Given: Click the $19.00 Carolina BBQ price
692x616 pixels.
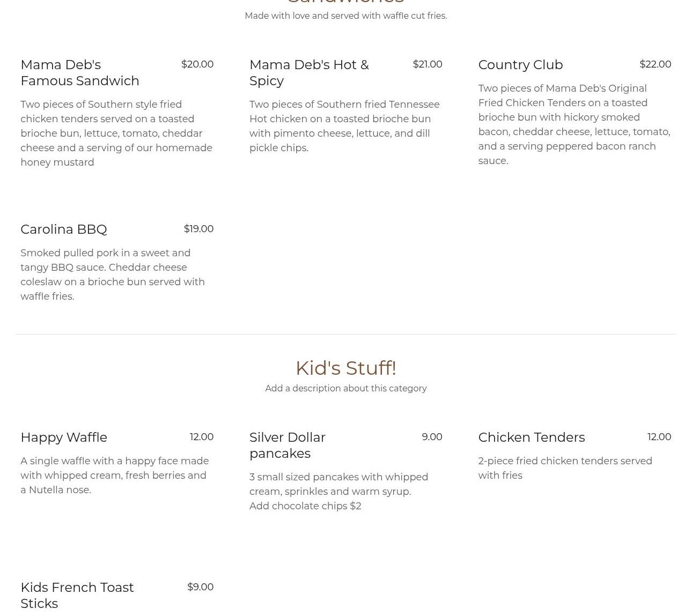Looking at the screenshot, I should pos(198,229).
